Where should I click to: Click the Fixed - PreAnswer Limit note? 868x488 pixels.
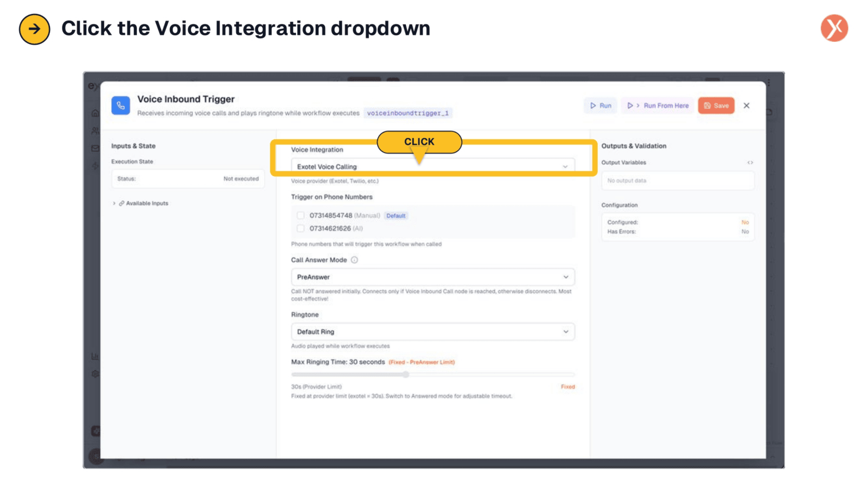coord(422,362)
